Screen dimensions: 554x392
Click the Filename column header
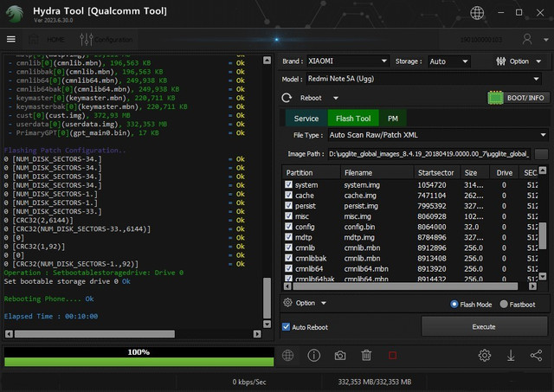pyautogui.click(x=377, y=173)
